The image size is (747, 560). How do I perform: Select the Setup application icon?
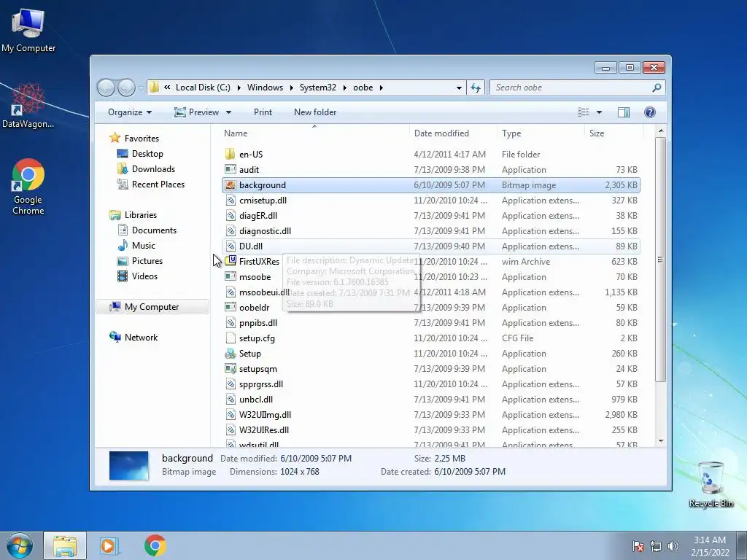pos(231,354)
